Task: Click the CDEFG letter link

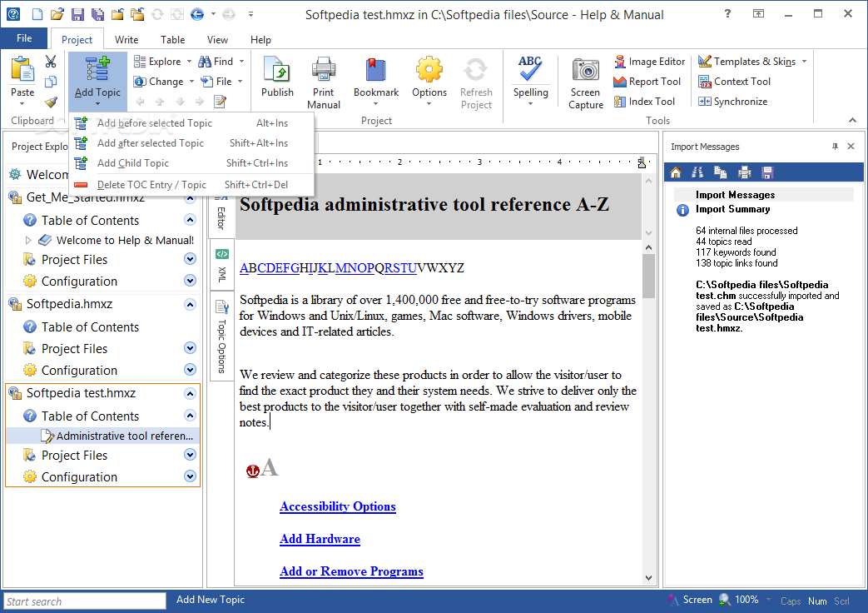Action: point(279,268)
